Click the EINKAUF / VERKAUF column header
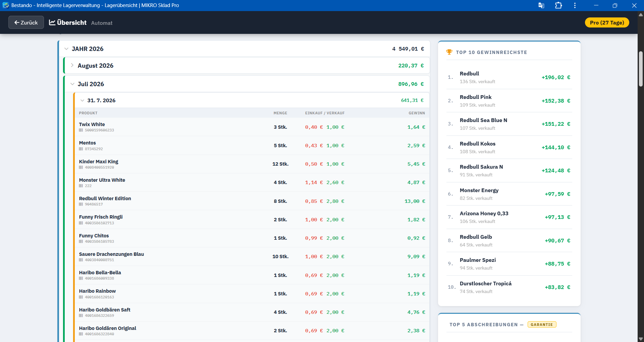This screenshot has width=644, height=342. click(x=325, y=113)
